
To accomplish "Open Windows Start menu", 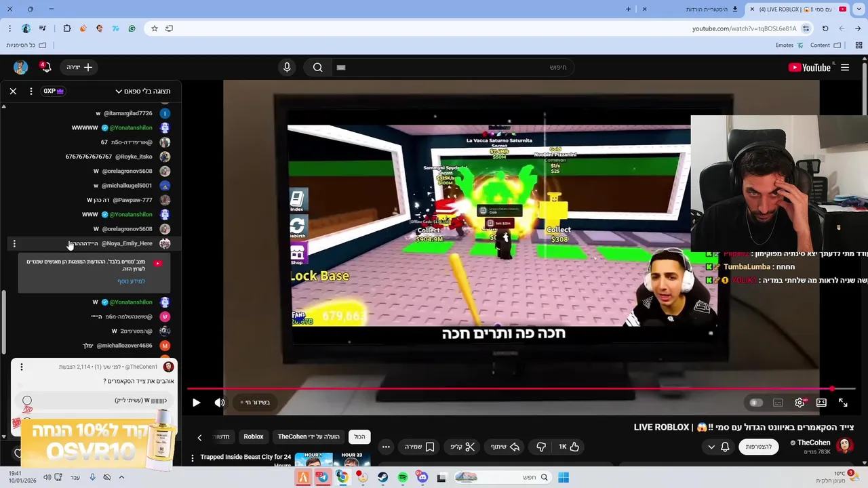I will (x=564, y=477).
